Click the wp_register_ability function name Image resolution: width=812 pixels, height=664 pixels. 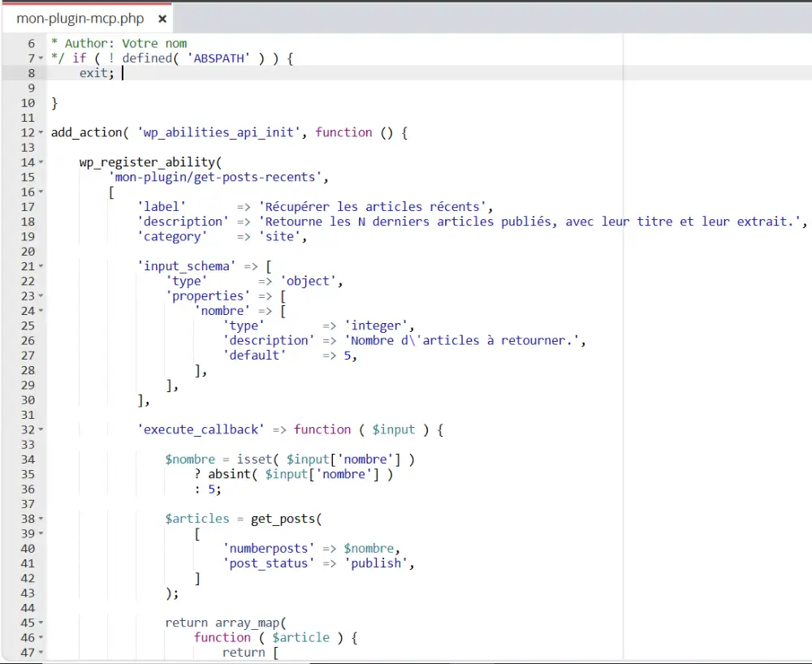[147, 162]
